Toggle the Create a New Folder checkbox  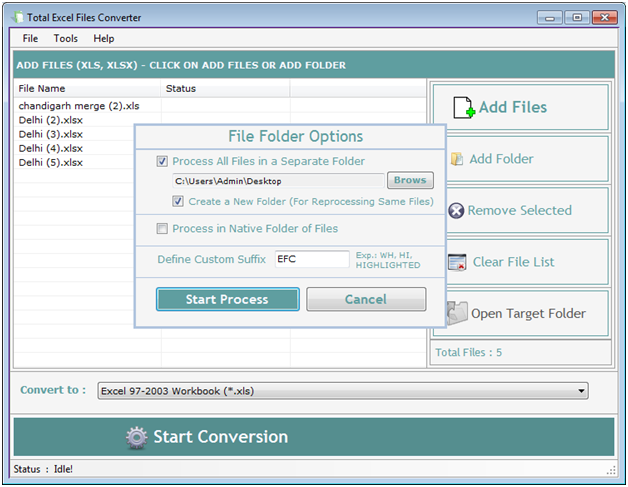[178, 201]
